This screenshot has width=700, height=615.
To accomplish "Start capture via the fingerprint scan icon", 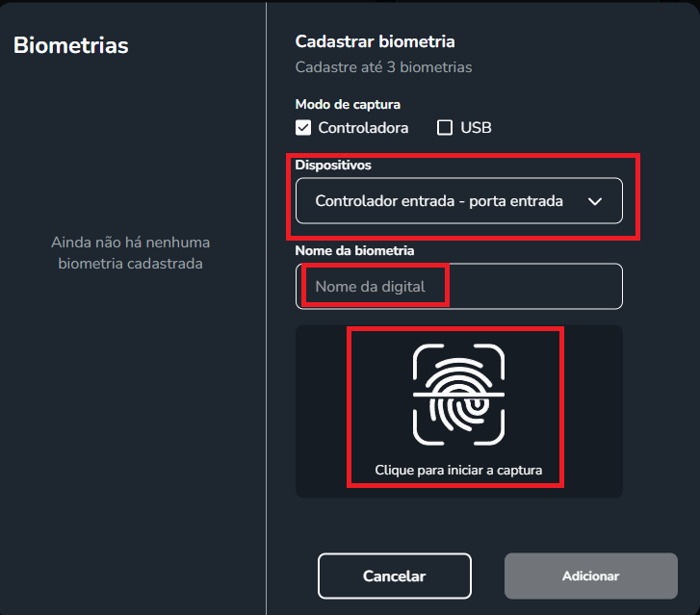I will [x=458, y=395].
